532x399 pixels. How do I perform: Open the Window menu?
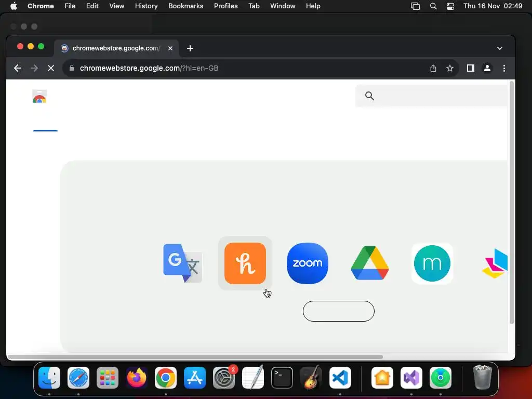tap(283, 6)
